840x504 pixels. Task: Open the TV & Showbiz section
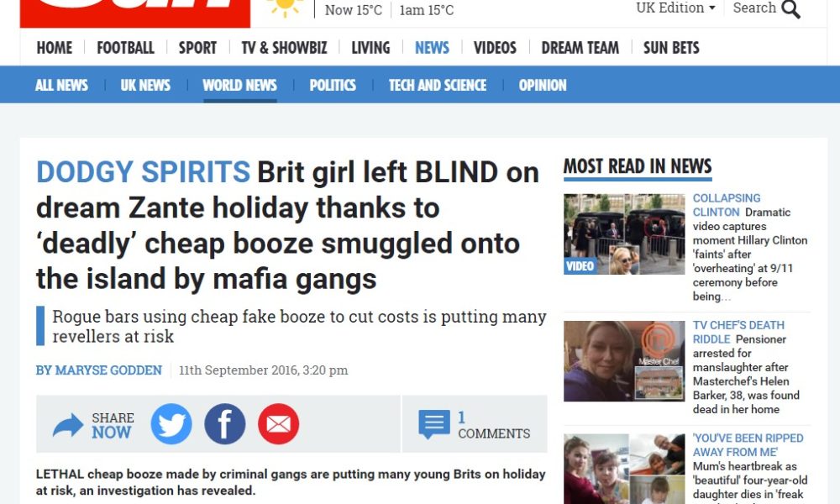[284, 48]
